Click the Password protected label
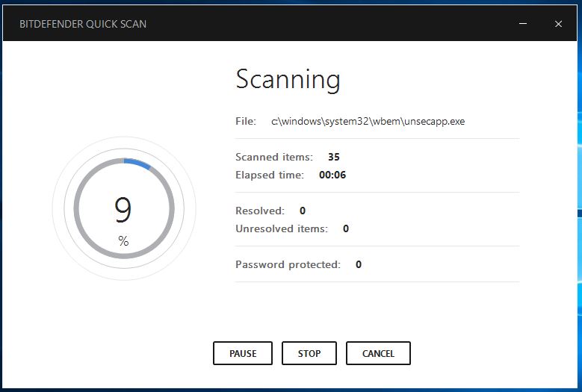The image size is (582, 392). pyautogui.click(x=288, y=264)
